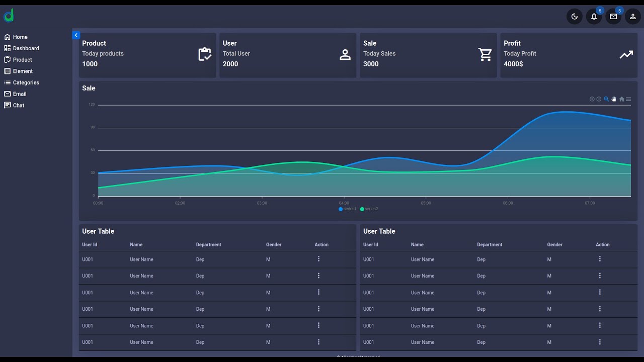This screenshot has height=362, width=644.
Task: Click the 04:00 x-axis label
Action: pos(344,203)
